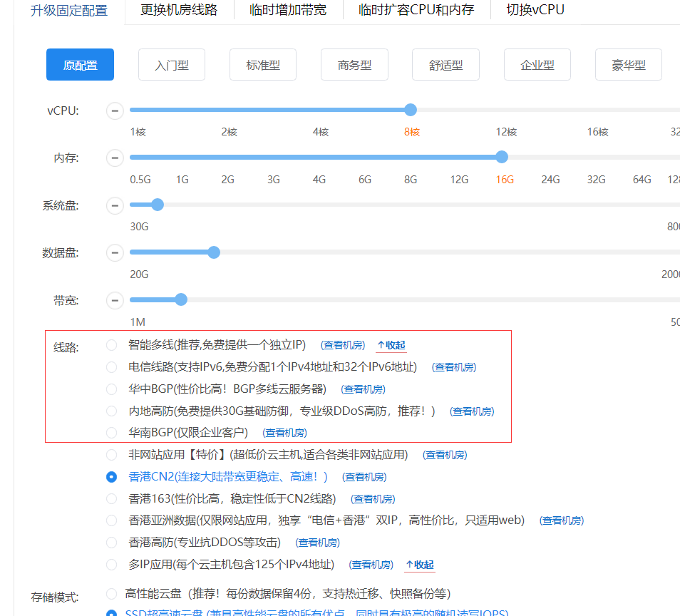Choose the 入门型 preset button

172,65
